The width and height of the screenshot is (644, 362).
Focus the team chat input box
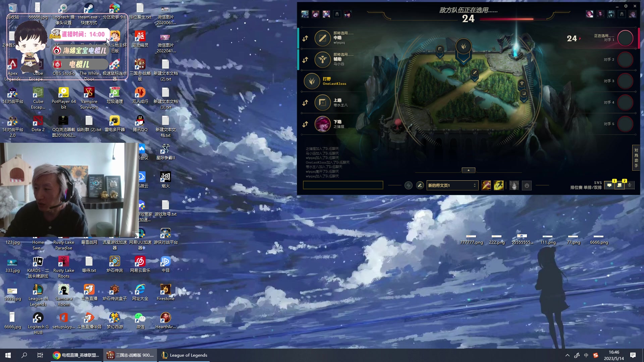(x=343, y=185)
